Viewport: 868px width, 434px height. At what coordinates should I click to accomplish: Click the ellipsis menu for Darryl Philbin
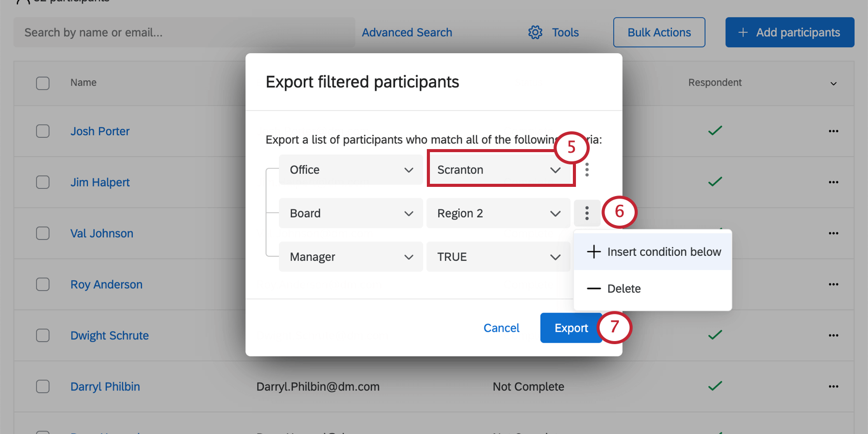pyautogui.click(x=833, y=387)
